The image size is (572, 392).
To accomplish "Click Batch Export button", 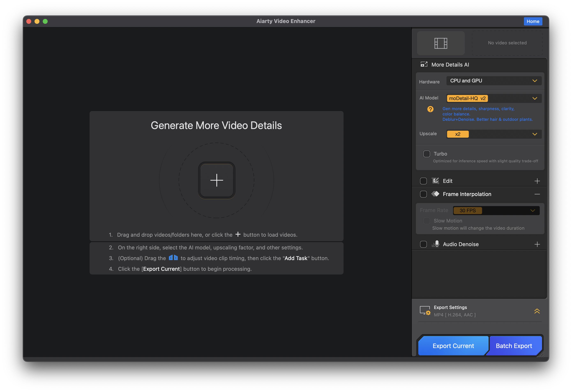I will 514,346.
